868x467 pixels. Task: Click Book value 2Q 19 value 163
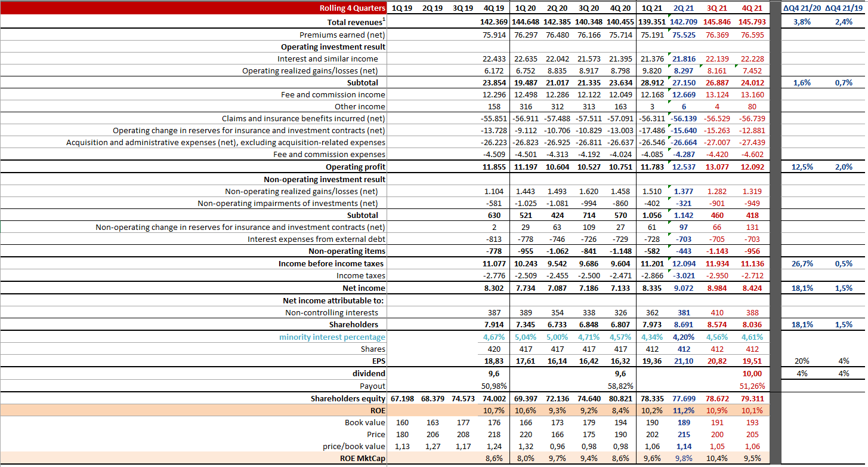[x=432, y=422]
